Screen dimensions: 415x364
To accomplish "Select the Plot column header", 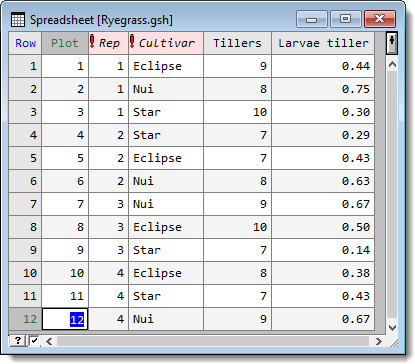I will pos(65,43).
